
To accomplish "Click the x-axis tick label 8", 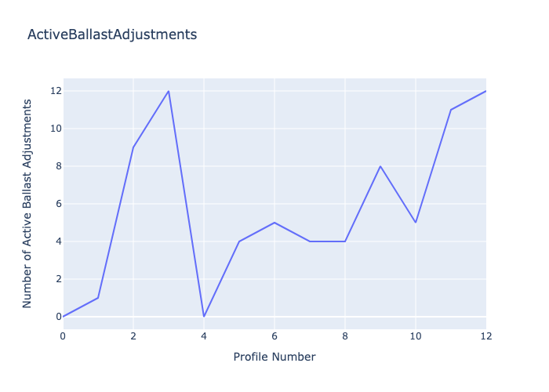I will coord(345,336).
